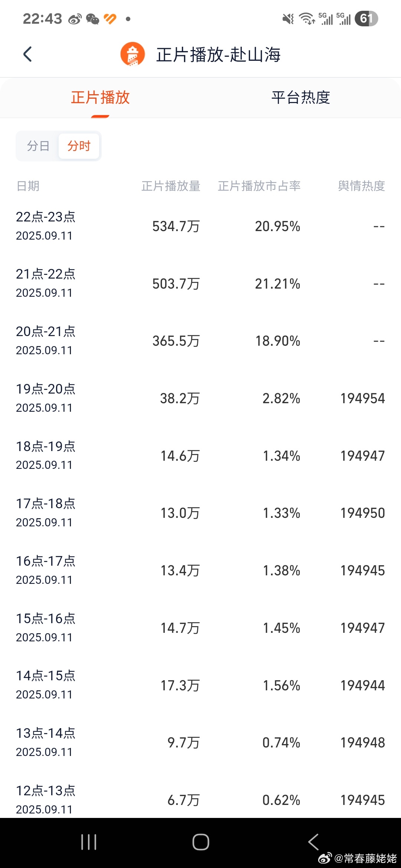The image size is (401, 868).
Task: Select the 分时 hourly view
Action: point(79,146)
